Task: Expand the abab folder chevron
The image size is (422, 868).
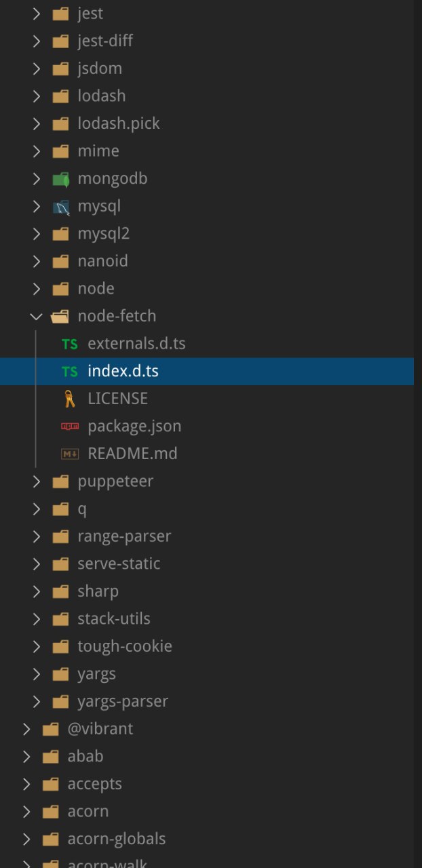Action: (26, 756)
